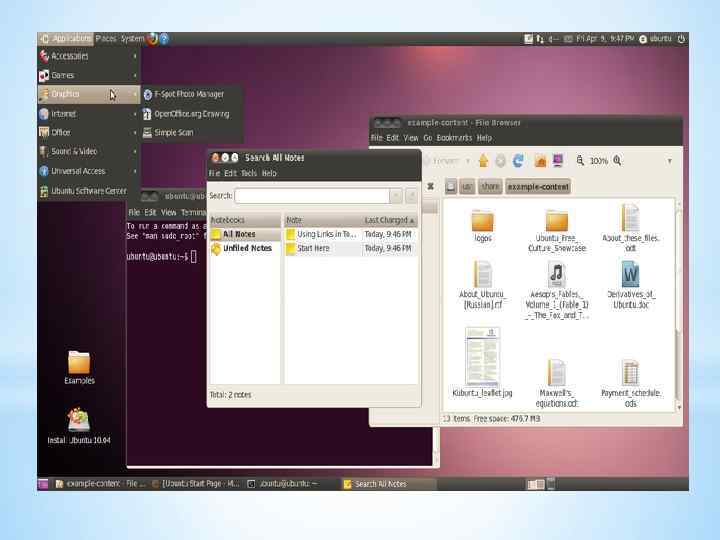Select All Notes notebook
This screenshot has width=720, height=540.
[245, 234]
